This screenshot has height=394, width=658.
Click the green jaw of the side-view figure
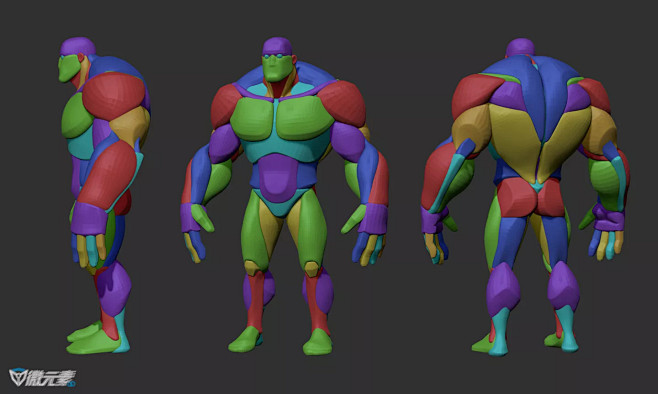68,68
